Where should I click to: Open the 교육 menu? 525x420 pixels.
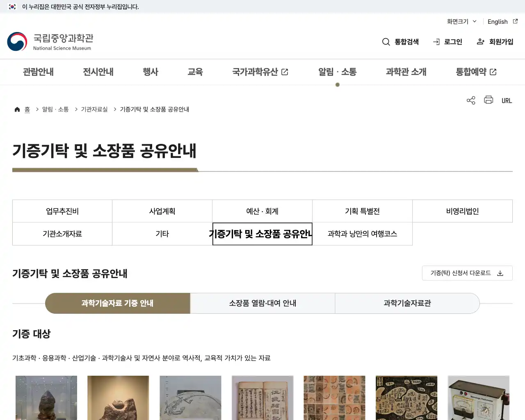195,72
